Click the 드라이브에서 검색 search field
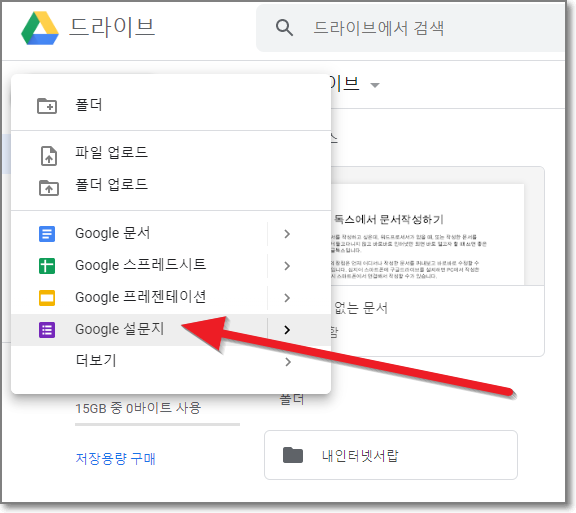576x513 pixels. [x=411, y=28]
